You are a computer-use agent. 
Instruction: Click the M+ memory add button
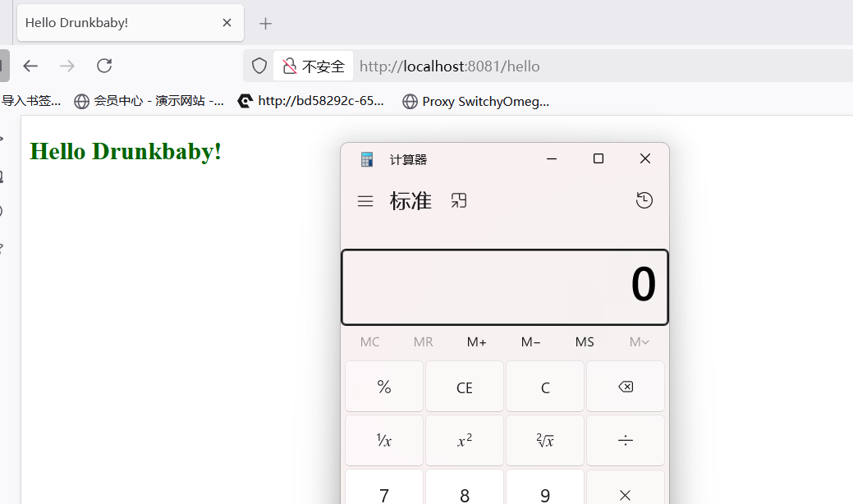click(x=476, y=342)
